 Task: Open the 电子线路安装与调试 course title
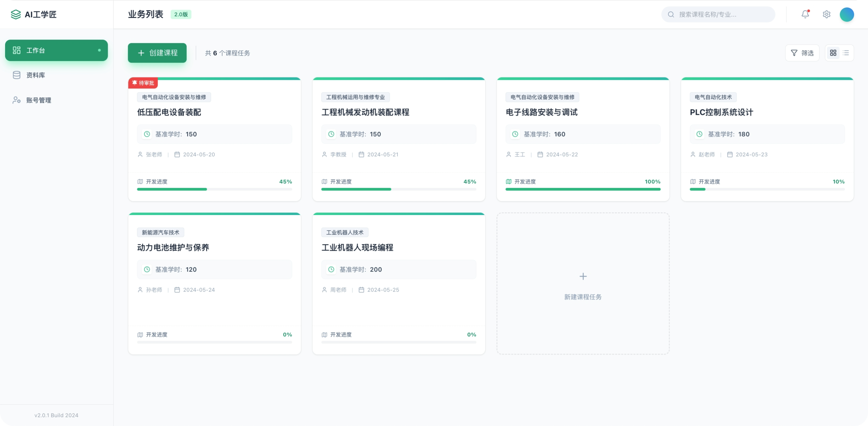coord(541,112)
